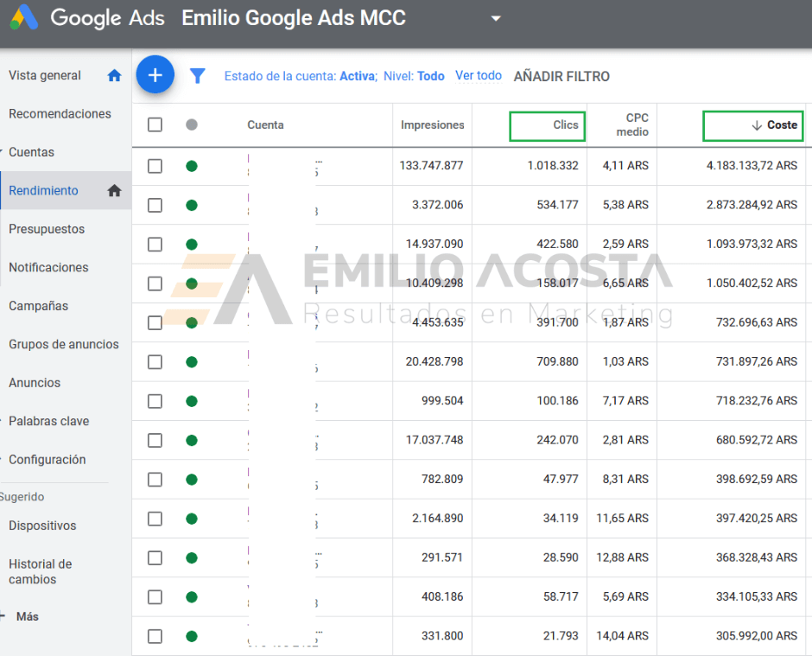This screenshot has width=812, height=656.
Task: Click green status dot in the 20.428.798 row
Action: coord(192,361)
